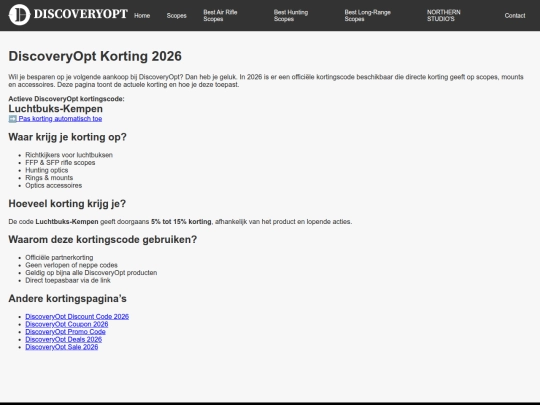Click heading 'Hoeveel korting krijg je?'
Image resolution: width=540 pixels, height=405 pixels.
coord(67,204)
